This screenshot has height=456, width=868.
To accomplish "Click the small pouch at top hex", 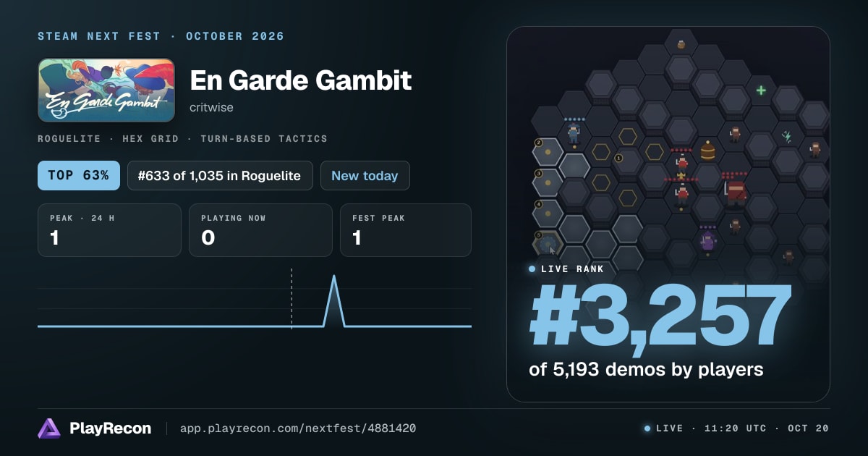I will tap(681, 45).
